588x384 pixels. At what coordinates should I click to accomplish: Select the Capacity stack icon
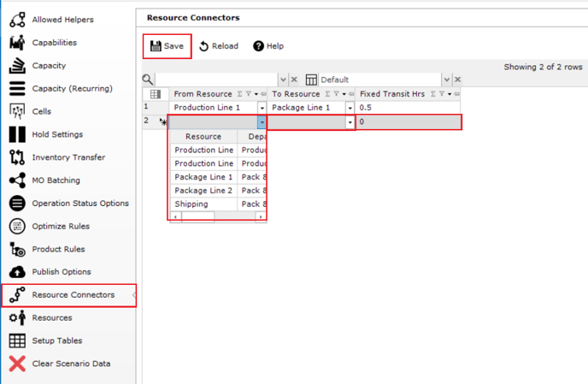[x=17, y=65]
